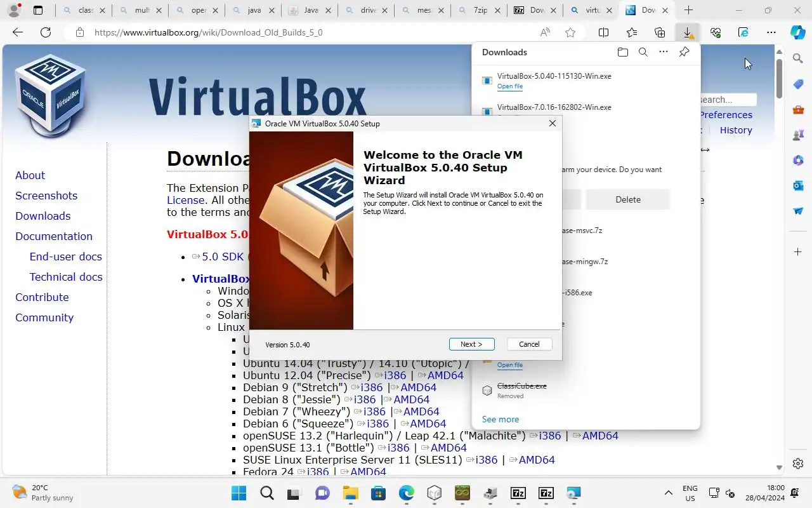Open Favorites list toolbar icon

tap(632, 32)
